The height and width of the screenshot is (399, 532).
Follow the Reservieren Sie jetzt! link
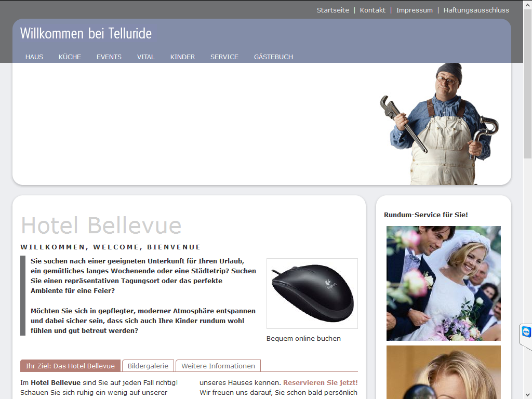320,382
